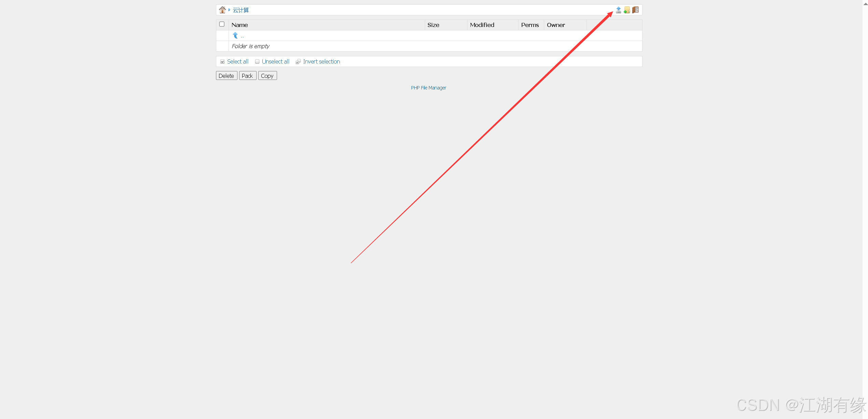Image resolution: width=868 pixels, height=419 pixels.
Task: Click the new folder icon
Action: pos(627,10)
